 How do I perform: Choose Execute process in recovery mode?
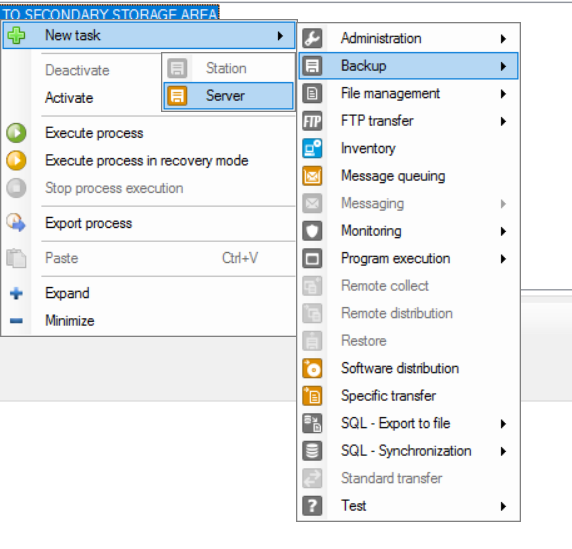[147, 161]
